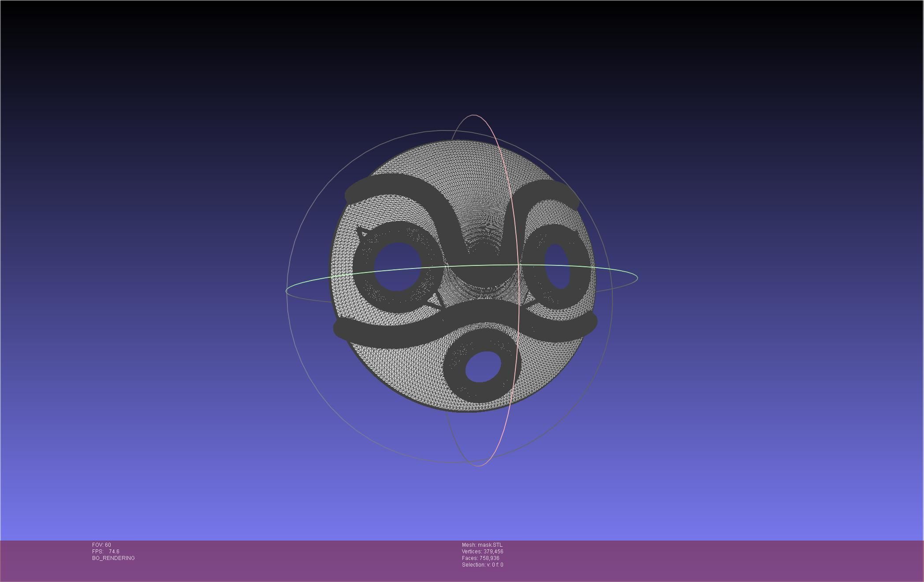
Task: Click the 'FPS: 74.6' readout
Action: coord(106,552)
